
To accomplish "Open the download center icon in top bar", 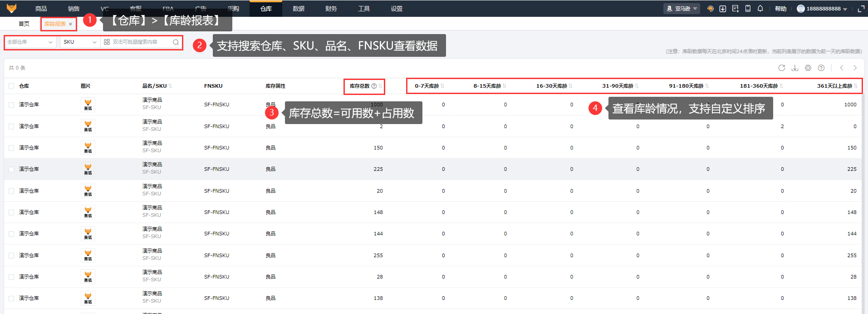I will (x=723, y=9).
